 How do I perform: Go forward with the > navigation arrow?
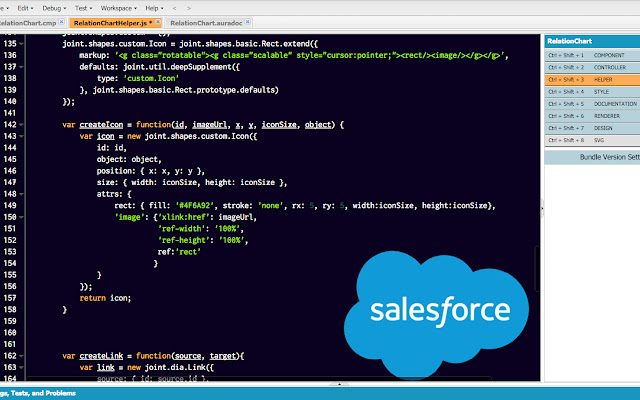(x=188, y=8)
